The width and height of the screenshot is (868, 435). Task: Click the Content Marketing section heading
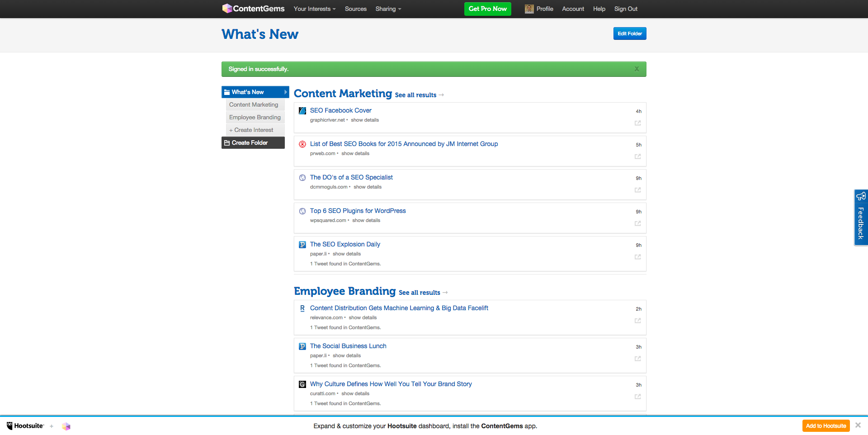pyautogui.click(x=343, y=93)
